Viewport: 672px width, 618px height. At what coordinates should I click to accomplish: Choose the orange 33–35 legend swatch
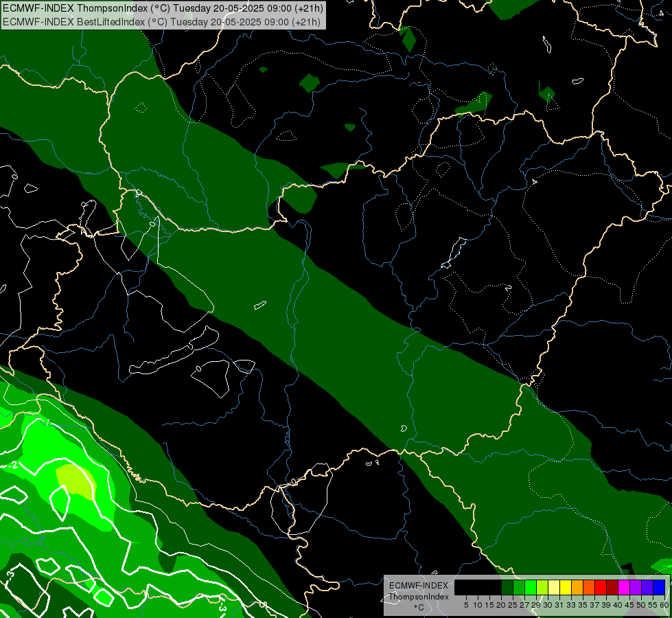[x=577, y=587]
